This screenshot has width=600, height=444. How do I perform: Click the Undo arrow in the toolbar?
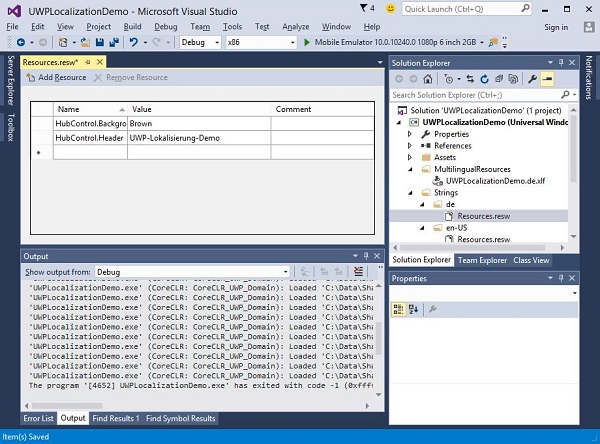133,43
